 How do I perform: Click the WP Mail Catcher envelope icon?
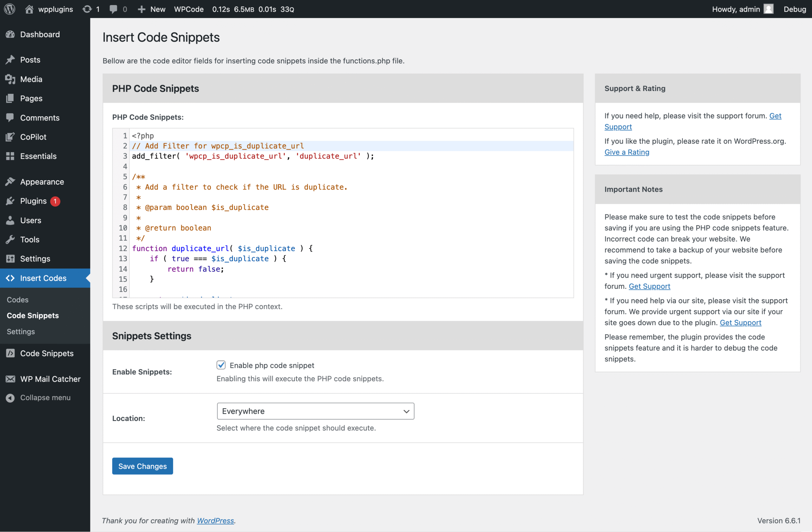pos(10,379)
